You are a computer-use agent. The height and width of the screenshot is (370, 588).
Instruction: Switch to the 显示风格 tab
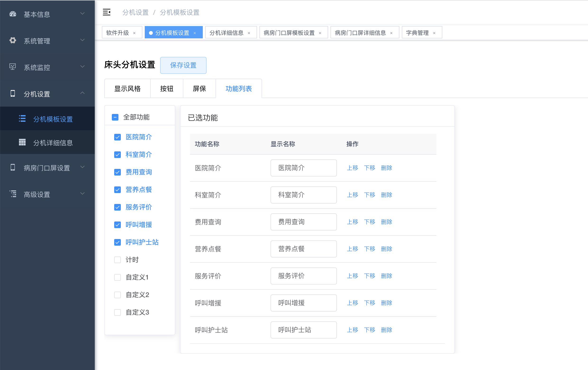point(127,89)
